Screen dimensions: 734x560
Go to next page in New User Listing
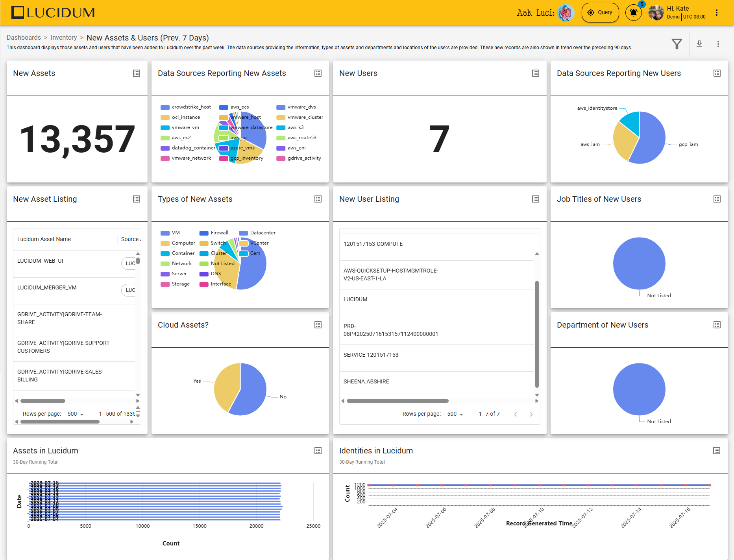point(531,414)
